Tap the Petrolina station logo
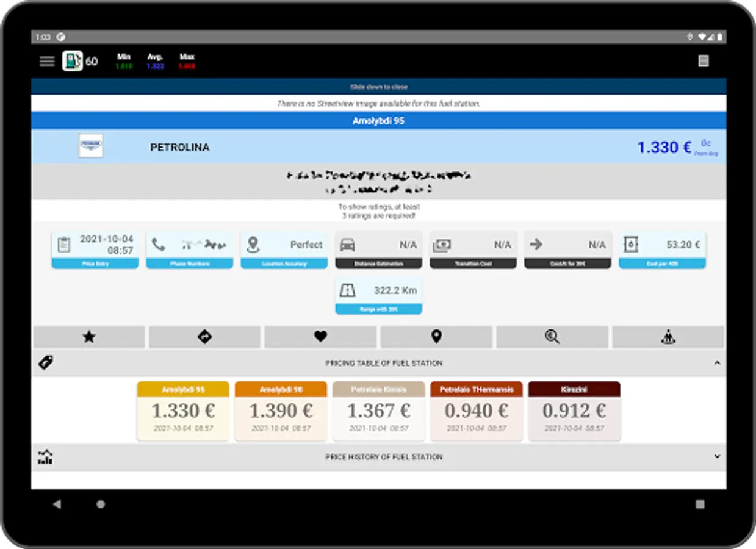Viewport: 756px width, 549px height. [x=91, y=146]
